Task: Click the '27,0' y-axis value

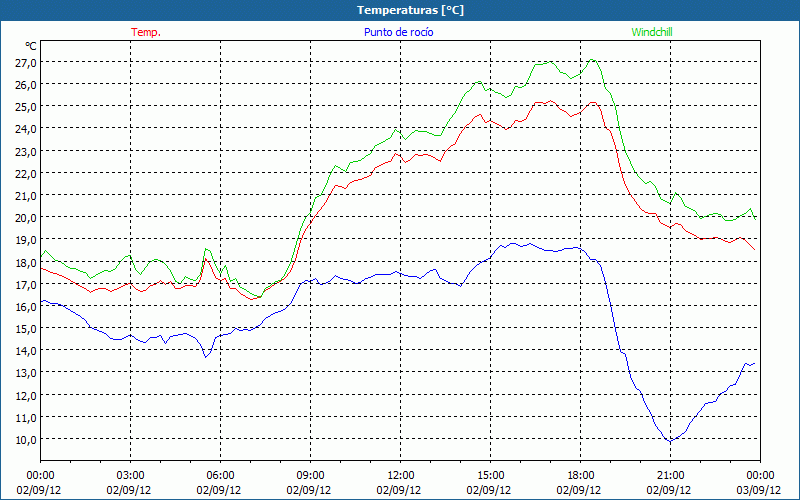Action: click(26, 62)
